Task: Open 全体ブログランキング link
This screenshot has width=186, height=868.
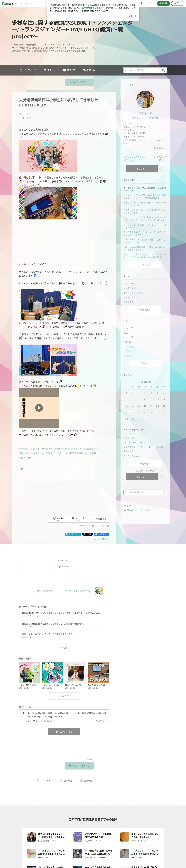Action: pos(134,157)
